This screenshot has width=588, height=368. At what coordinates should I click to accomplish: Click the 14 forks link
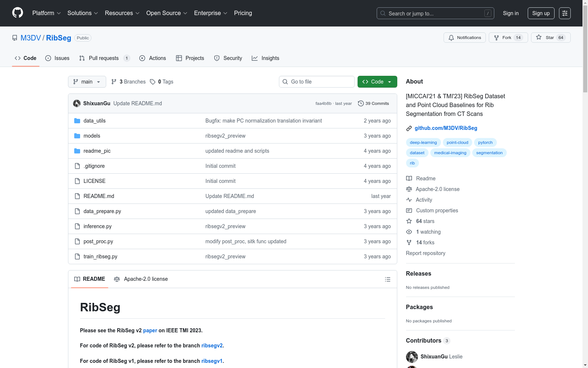coord(425,243)
